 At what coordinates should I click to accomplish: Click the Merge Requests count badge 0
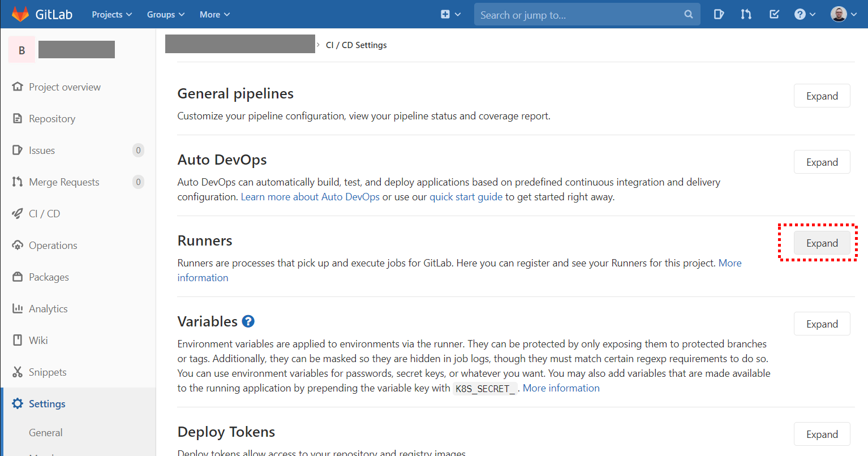138,182
